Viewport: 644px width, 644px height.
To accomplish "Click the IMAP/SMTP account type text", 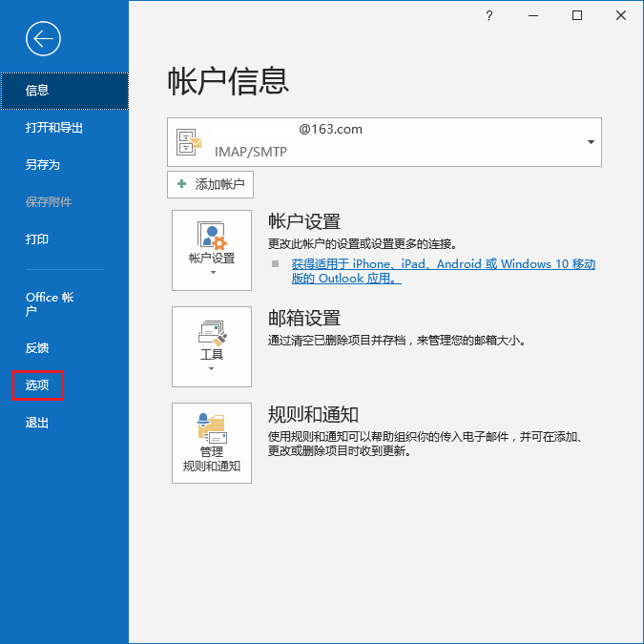I will tap(251, 152).
